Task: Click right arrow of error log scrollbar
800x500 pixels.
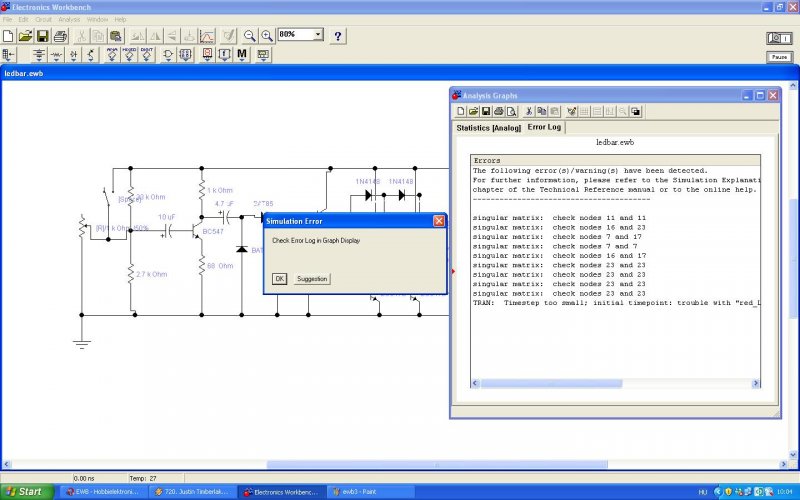Action: pos(756,383)
